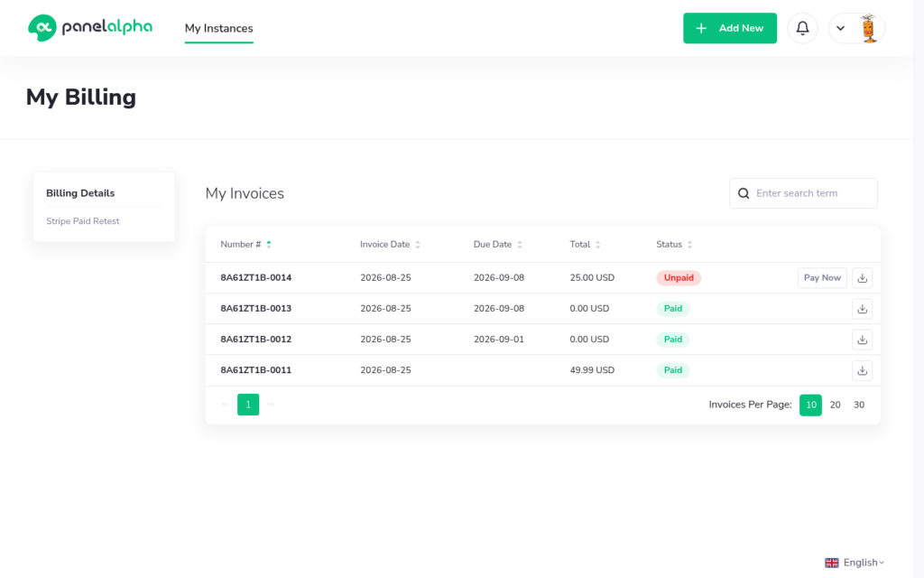The image size is (924, 578).
Task: Open Stripe Paid Retest billing entry
Action: 82,221
